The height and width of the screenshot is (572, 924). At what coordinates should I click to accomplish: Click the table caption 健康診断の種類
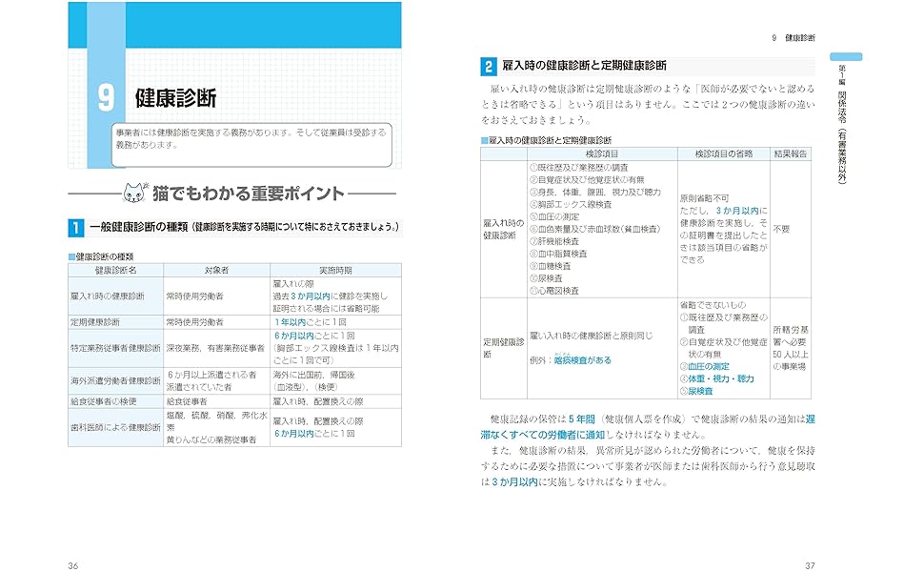pyautogui.click(x=104, y=256)
